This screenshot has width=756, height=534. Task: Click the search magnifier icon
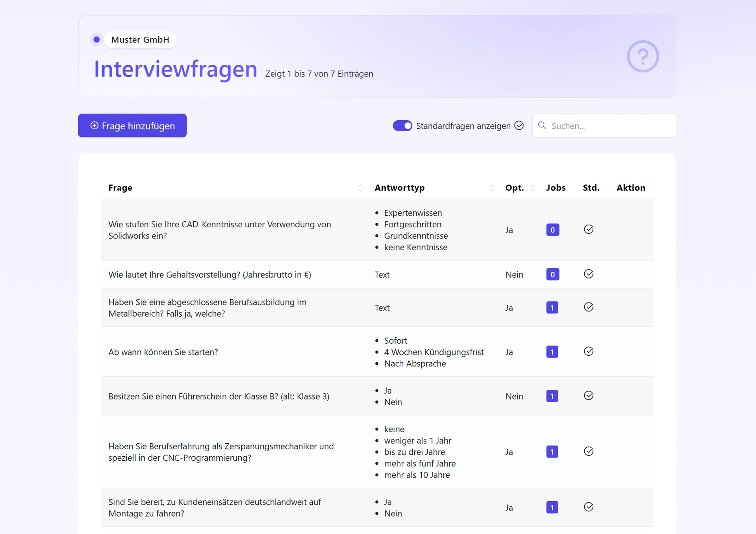542,125
